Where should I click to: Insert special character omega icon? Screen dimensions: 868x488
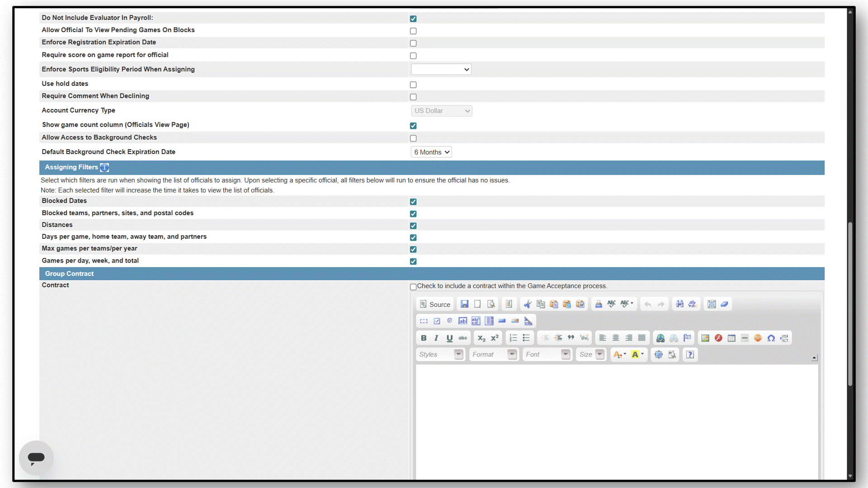coord(771,338)
